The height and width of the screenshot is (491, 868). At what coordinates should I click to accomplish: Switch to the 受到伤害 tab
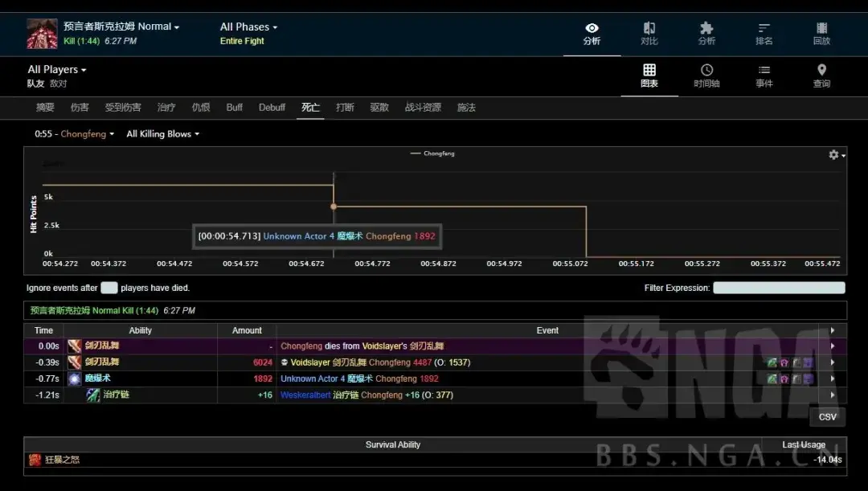point(123,108)
